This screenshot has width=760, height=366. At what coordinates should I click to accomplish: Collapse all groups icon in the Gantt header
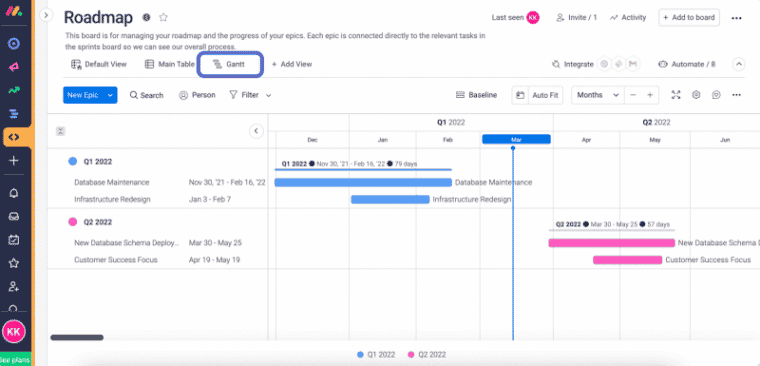61,131
